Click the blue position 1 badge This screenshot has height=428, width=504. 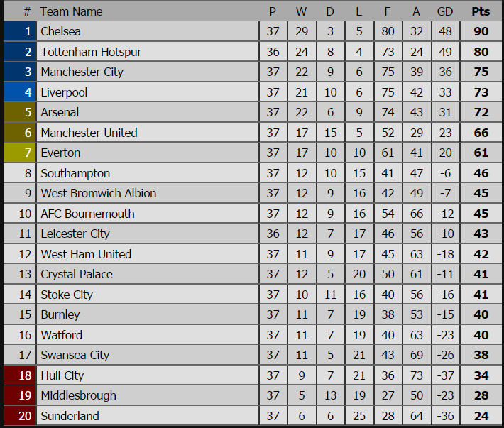click(20, 31)
